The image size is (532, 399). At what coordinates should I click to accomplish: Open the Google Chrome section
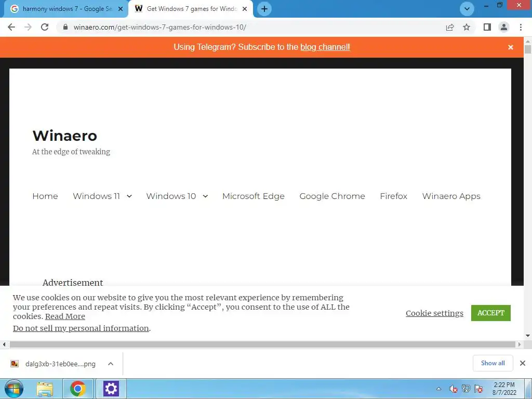point(332,196)
